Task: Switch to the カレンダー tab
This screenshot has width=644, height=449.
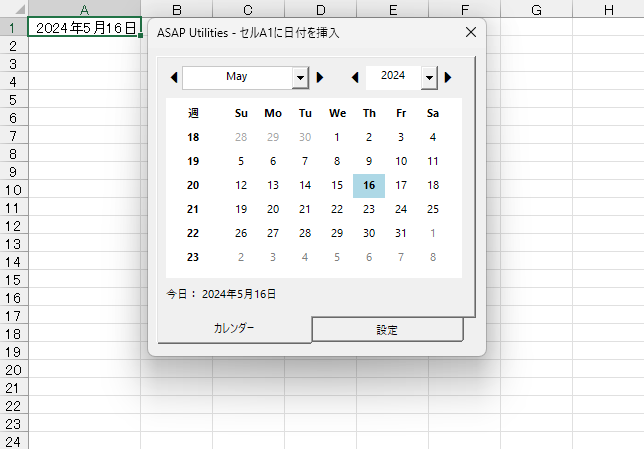Action: click(234, 328)
